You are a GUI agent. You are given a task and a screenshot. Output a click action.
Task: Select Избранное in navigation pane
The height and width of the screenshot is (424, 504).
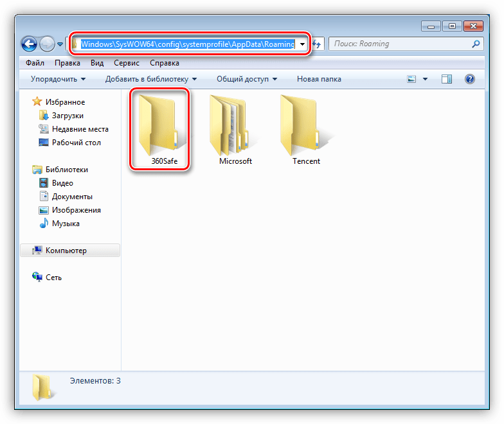(65, 102)
